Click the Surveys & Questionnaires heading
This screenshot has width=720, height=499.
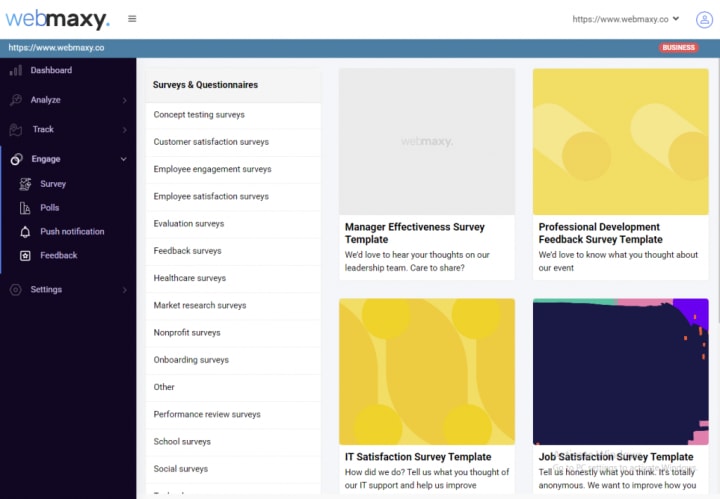(x=205, y=85)
